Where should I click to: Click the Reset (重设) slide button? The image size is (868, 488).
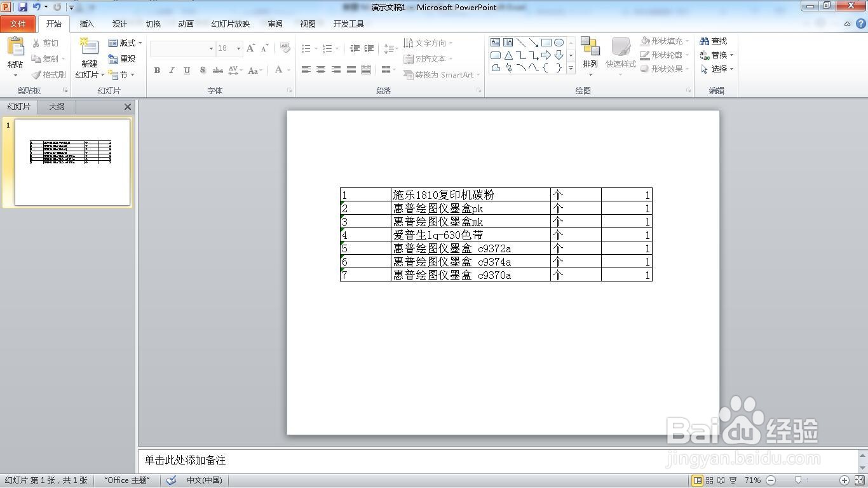coord(122,58)
